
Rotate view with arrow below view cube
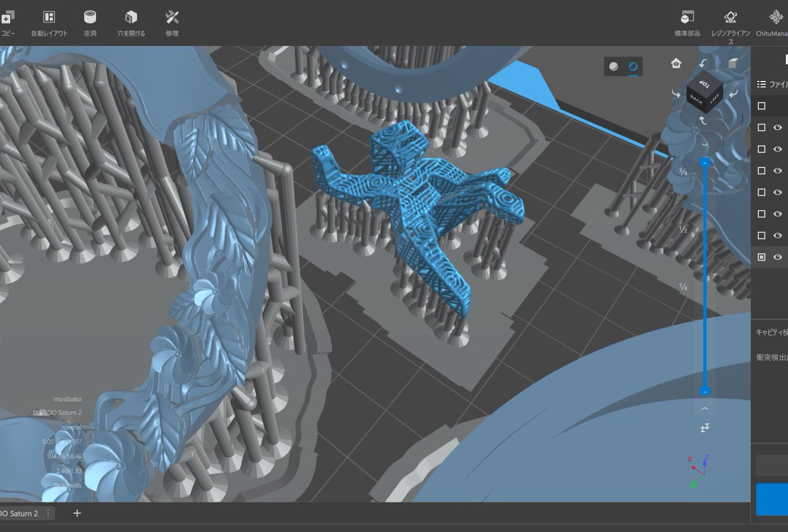pyautogui.click(x=704, y=122)
